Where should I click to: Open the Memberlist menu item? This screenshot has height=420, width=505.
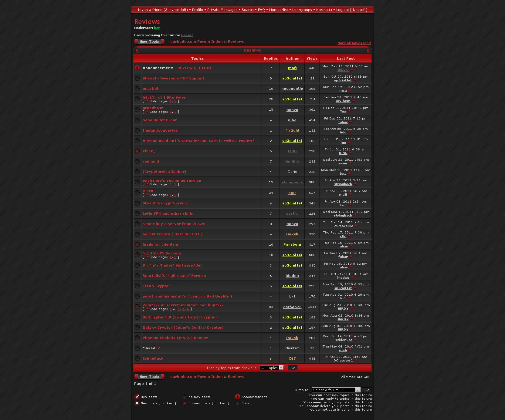[x=279, y=10]
